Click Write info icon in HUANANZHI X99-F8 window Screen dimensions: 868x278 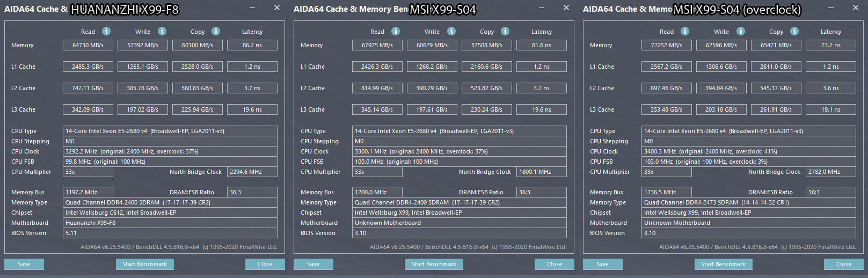162,31
